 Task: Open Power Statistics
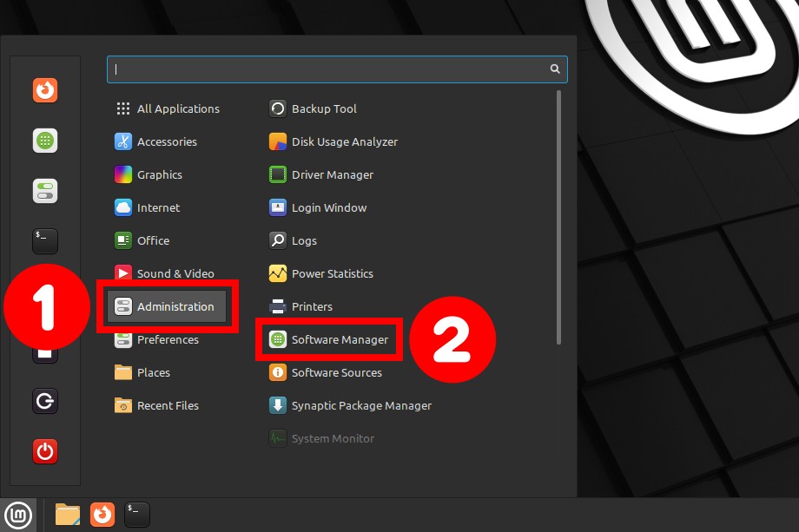pyautogui.click(x=321, y=273)
